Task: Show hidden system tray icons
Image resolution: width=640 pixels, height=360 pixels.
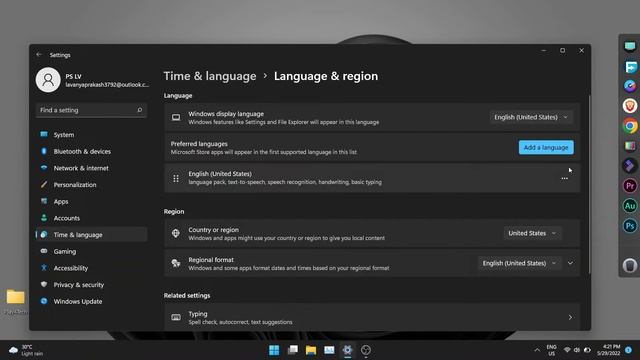Action: tap(537, 350)
